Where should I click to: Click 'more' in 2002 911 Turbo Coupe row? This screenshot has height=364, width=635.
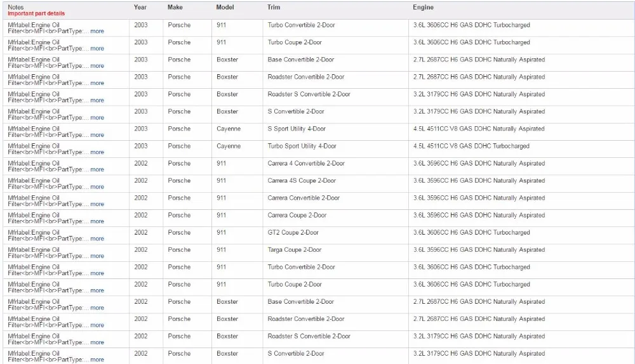point(97,291)
